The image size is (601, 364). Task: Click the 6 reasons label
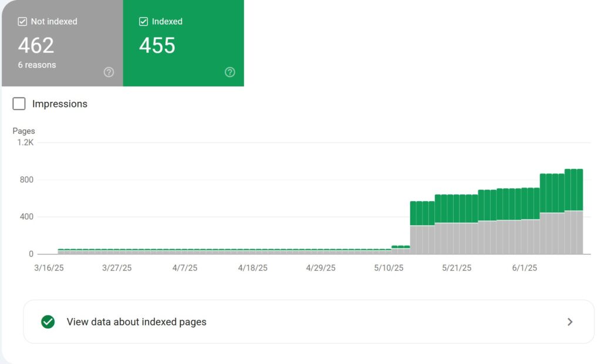[x=36, y=65]
